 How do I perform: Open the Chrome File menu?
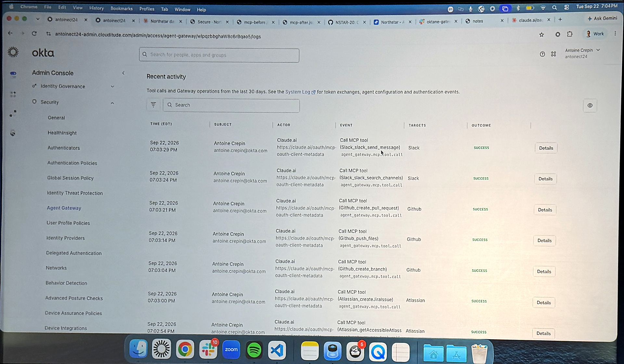(48, 7)
